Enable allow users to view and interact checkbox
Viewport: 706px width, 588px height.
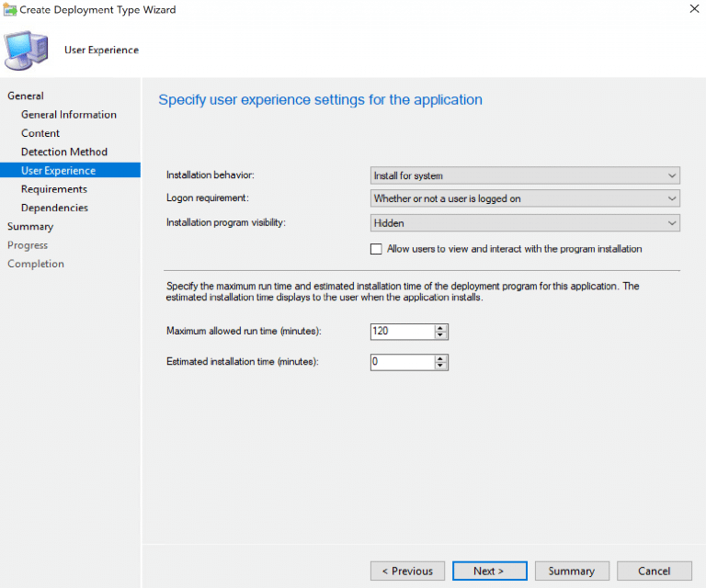pyautogui.click(x=375, y=249)
